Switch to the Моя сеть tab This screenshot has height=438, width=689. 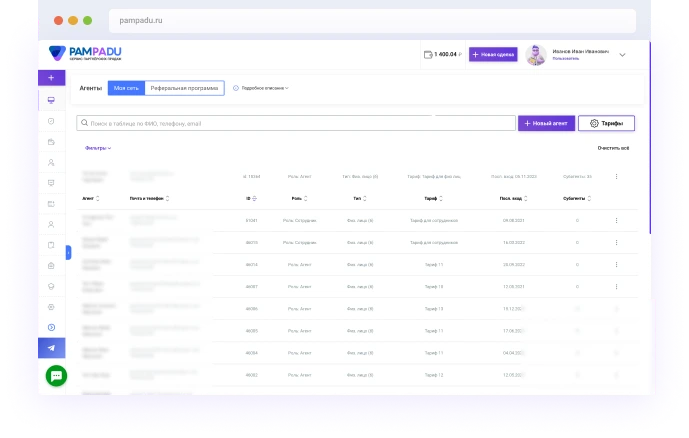tap(126, 88)
